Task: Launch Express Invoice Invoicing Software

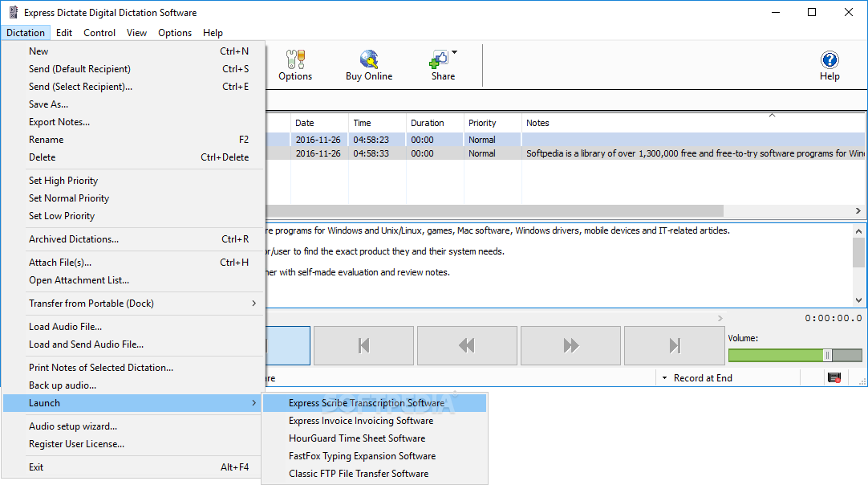Action: point(375,422)
